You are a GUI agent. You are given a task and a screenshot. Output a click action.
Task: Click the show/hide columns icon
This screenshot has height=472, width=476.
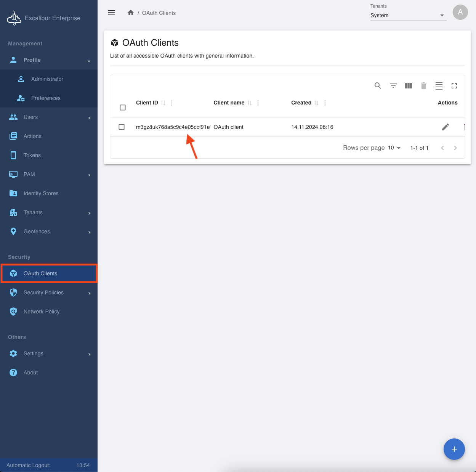[x=408, y=86]
